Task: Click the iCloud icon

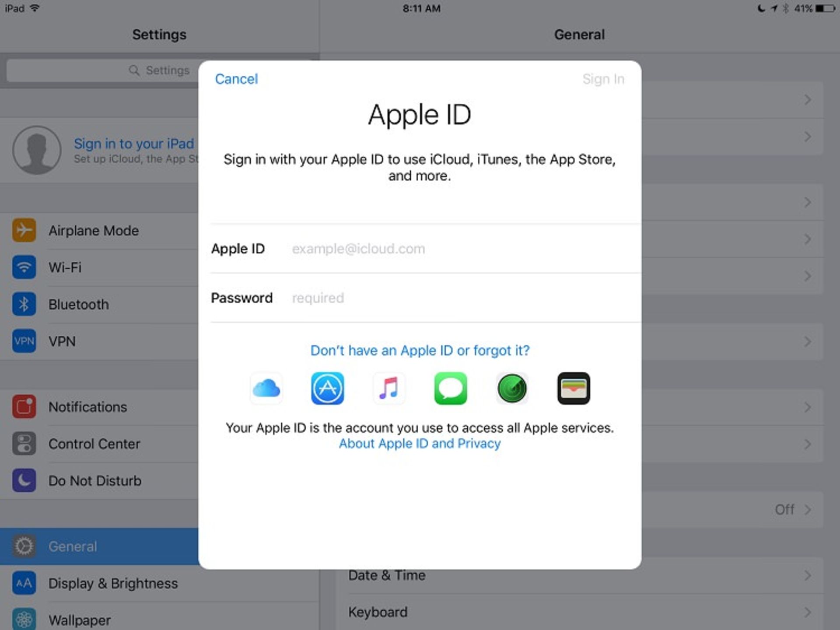Action: [267, 389]
